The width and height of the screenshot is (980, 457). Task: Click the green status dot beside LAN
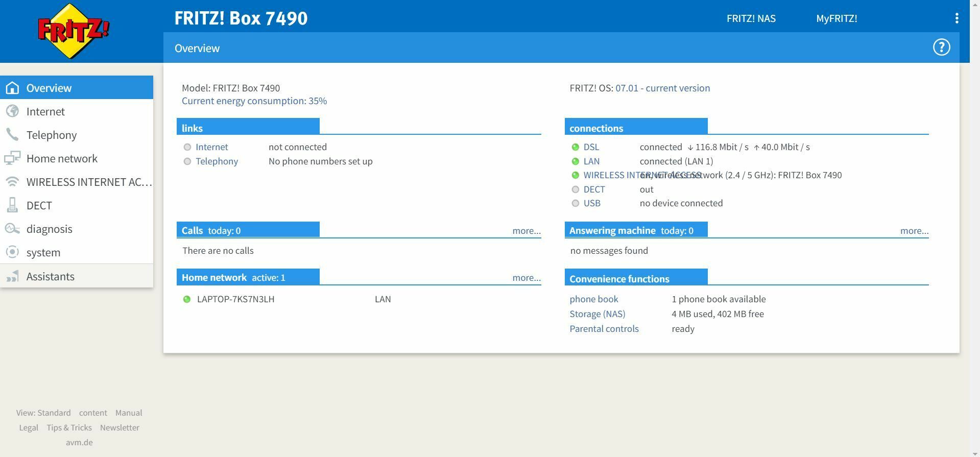[x=576, y=161]
